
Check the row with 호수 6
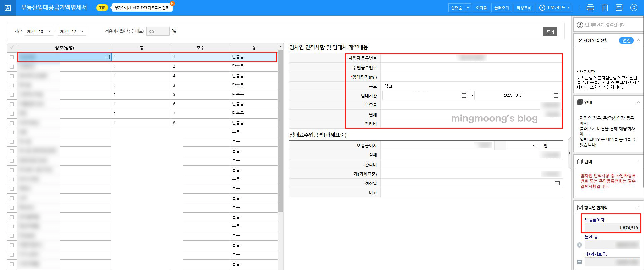(12, 104)
